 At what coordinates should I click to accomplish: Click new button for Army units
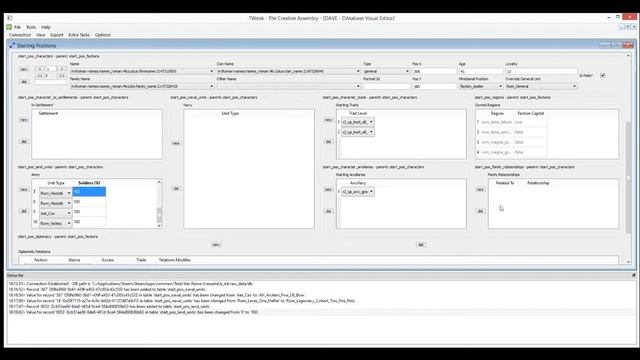tap(24, 190)
